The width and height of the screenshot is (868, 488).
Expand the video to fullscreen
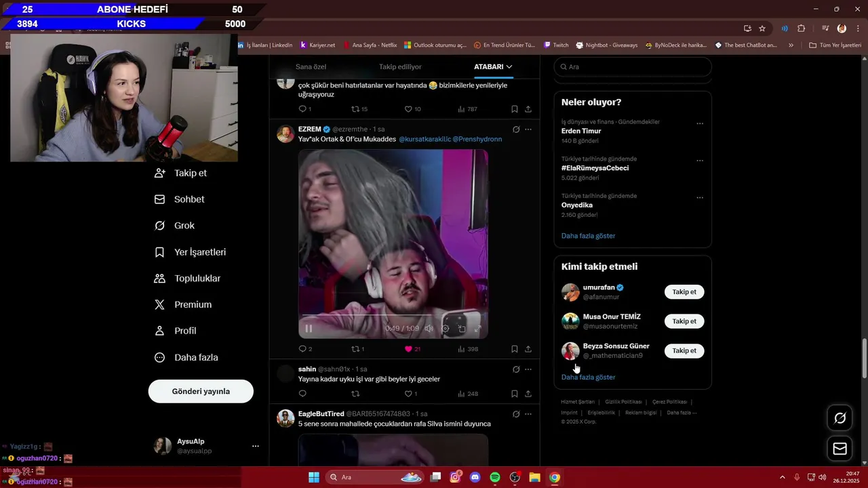pos(478,329)
